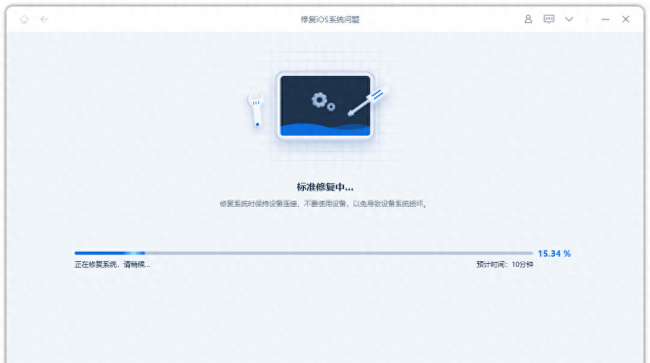
Task: Go to the home screen icon
Action: pyautogui.click(x=24, y=19)
